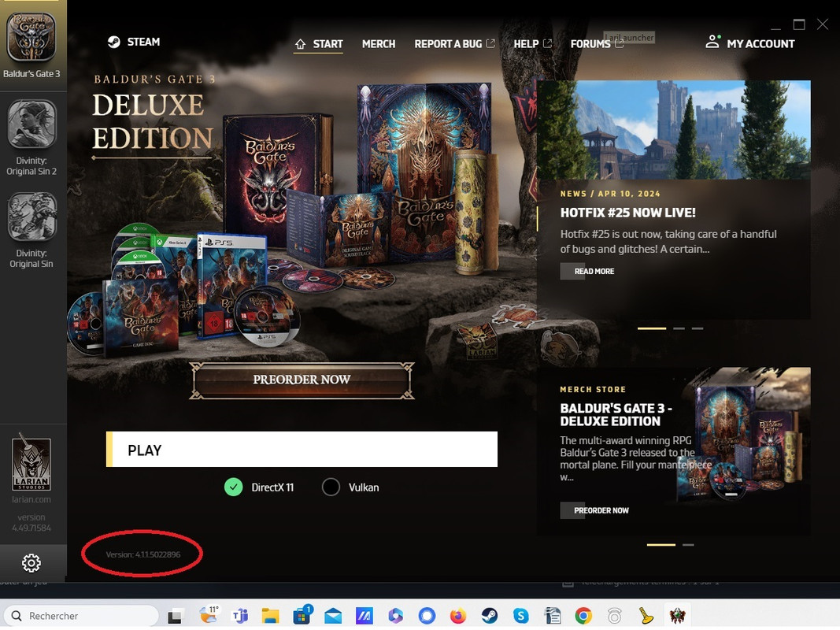840x630 pixels.
Task: Click the BALDUR'S GATE 3 - DELUXE EDITION heading
Action: point(616,415)
